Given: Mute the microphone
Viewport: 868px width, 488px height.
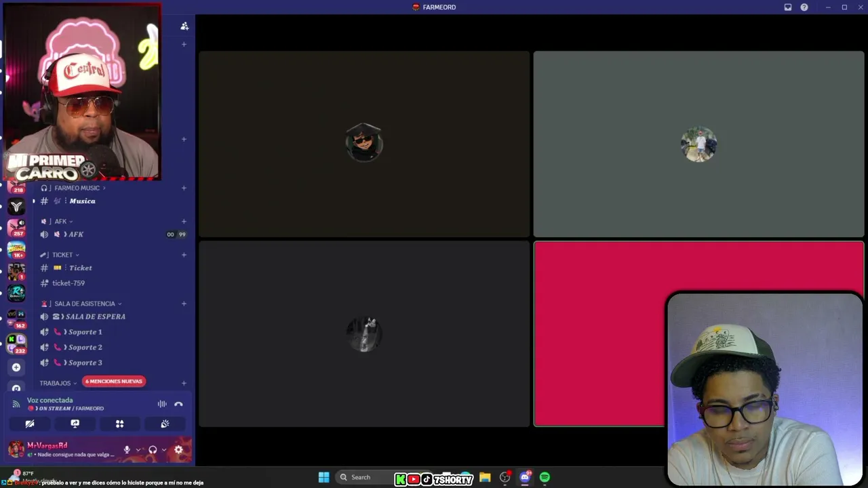Looking at the screenshot, I should point(127,449).
